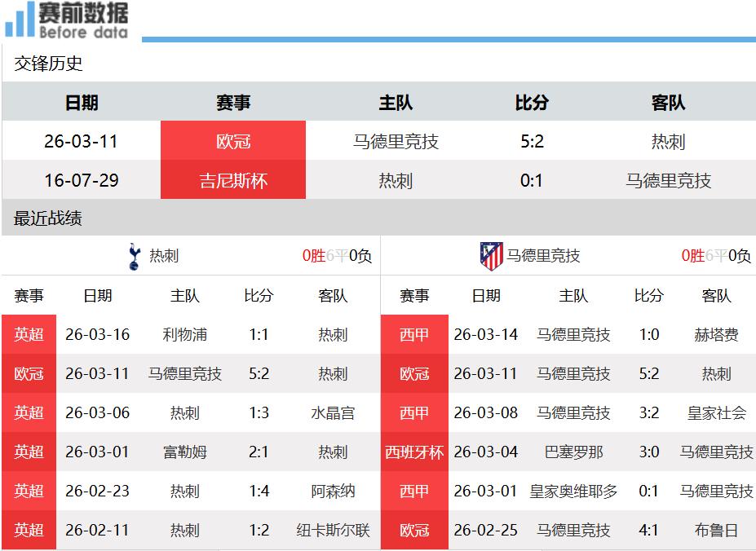Viewport: 756px width, 551px height.
Task: Click the 0:1 score of 吉尼斯杯 match
Action: 532,180
